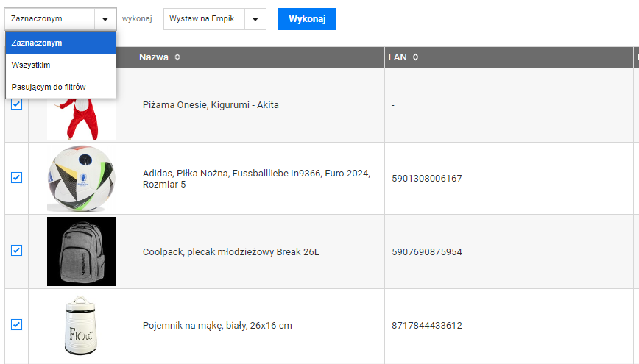Viewport: 639px width, 364px height.
Task: Uncheck the Coolpack plecak row checkbox
Action: pos(16,251)
